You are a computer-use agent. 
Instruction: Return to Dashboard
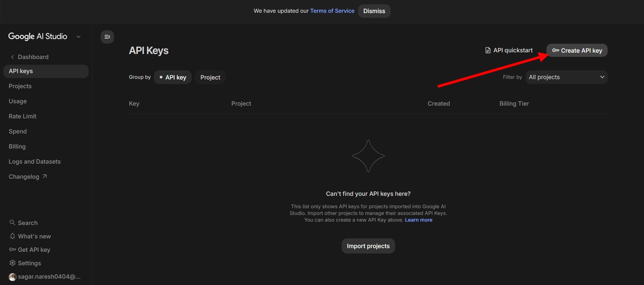pyautogui.click(x=33, y=57)
